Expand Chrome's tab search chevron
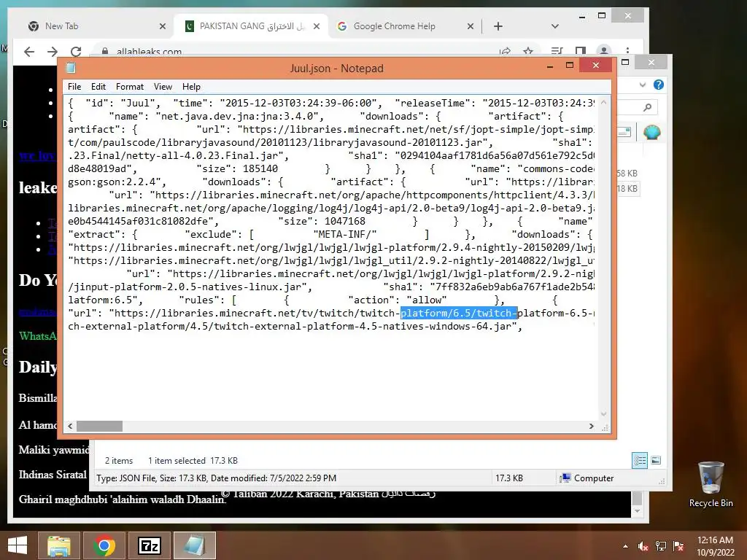Viewport: 747px width, 560px height. (x=554, y=26)
